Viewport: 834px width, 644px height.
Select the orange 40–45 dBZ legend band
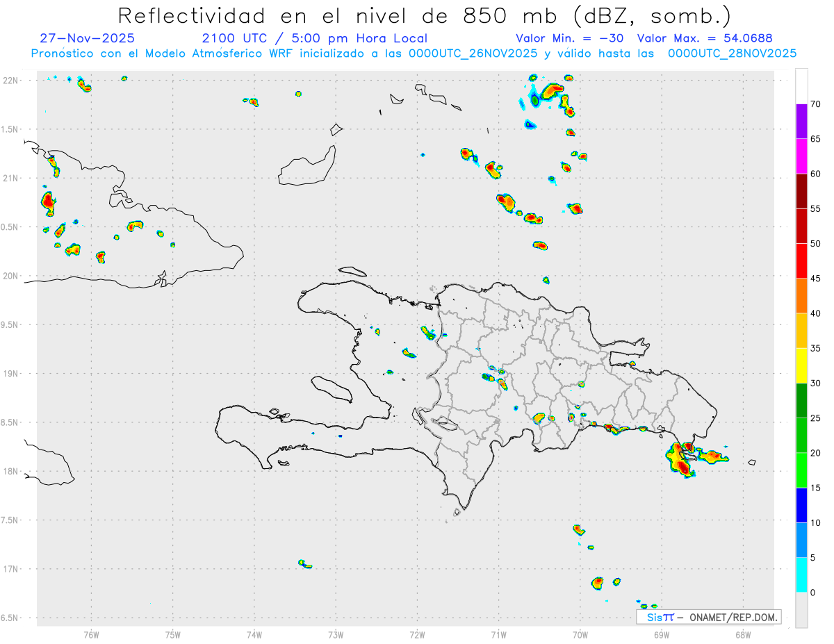pyautogui.click(x=801, y=296)
